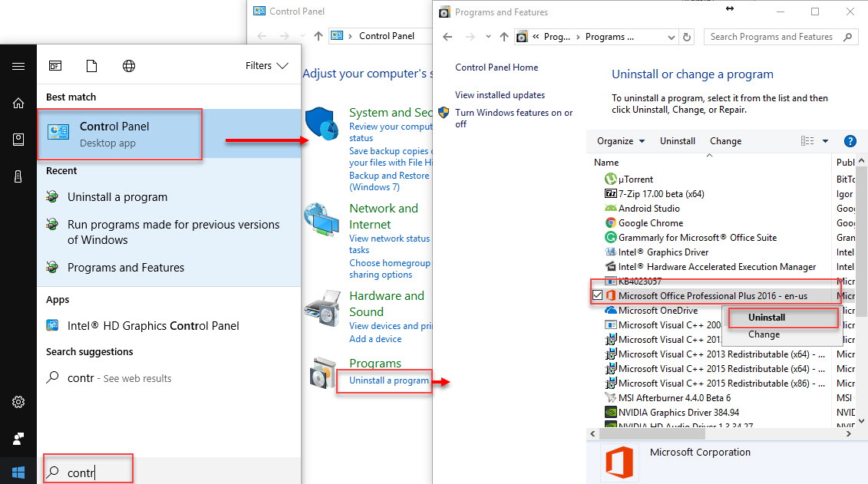
Task: Click the search magnifier in Programs and Features
Action: 847,37
